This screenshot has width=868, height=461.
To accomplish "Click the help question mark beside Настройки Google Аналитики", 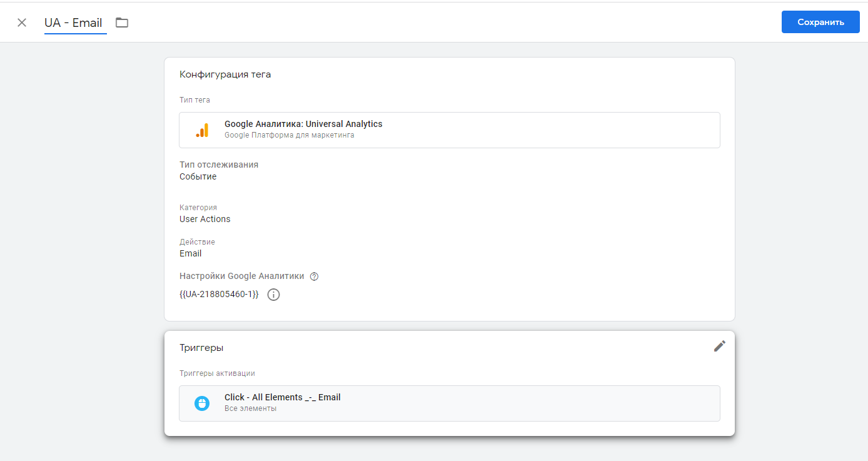I will [315, 276].
